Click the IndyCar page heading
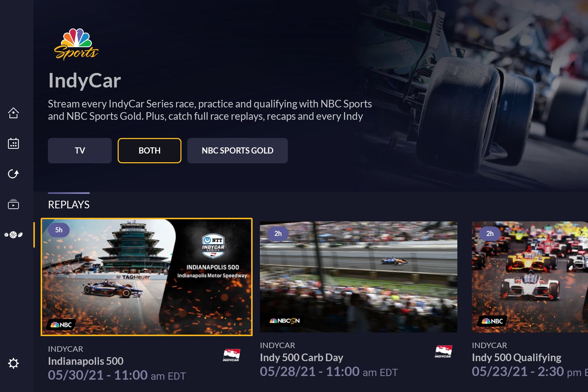Screen dimensions: 588x392 pos(85,81)
